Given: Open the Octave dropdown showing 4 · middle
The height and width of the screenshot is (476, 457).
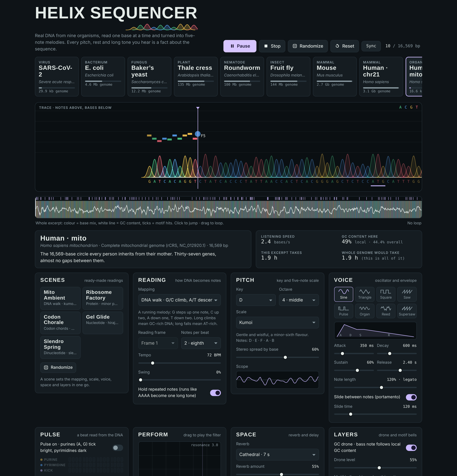Looking at the screenshot, I should [x=299, y=300].
